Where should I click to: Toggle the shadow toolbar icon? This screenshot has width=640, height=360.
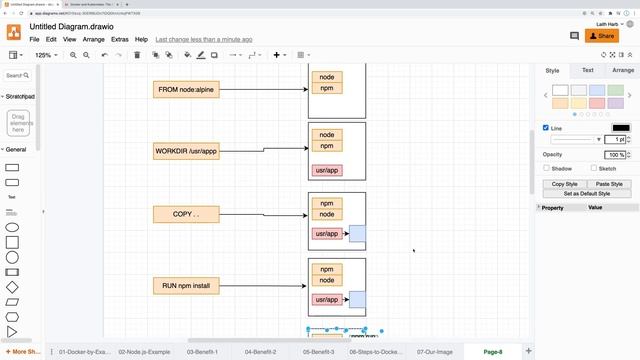[214, 55]
